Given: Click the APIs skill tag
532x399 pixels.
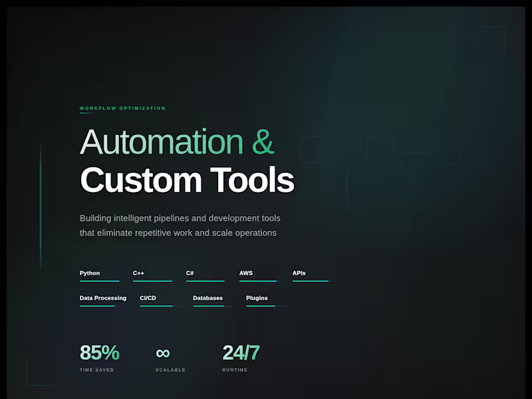Looking at the screenshot, I should pos(299,273).
